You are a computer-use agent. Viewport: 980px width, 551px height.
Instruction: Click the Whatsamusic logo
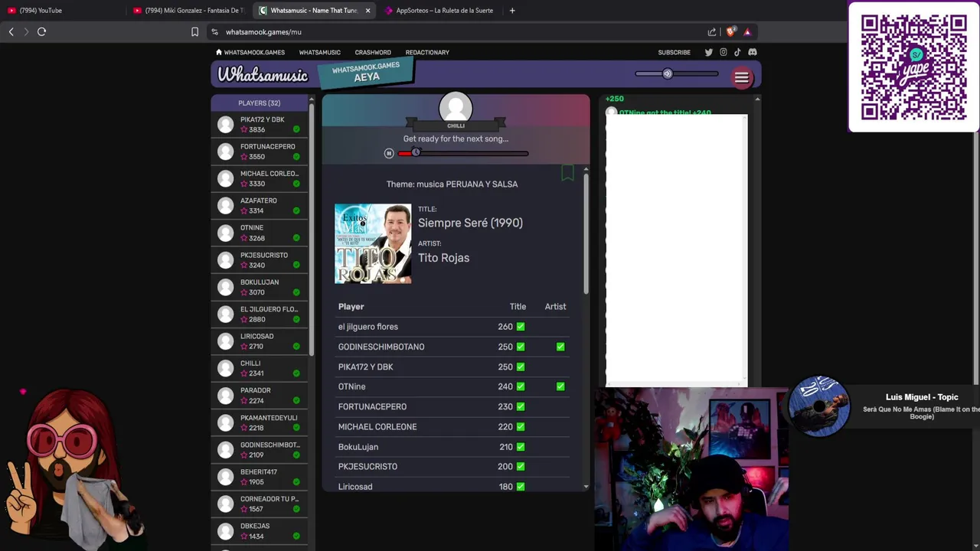[x=263, y=75]
